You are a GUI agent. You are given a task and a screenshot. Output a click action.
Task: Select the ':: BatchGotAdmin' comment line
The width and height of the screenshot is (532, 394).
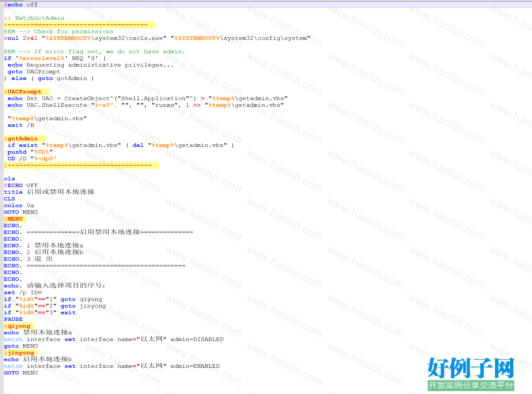coord(34,18)
